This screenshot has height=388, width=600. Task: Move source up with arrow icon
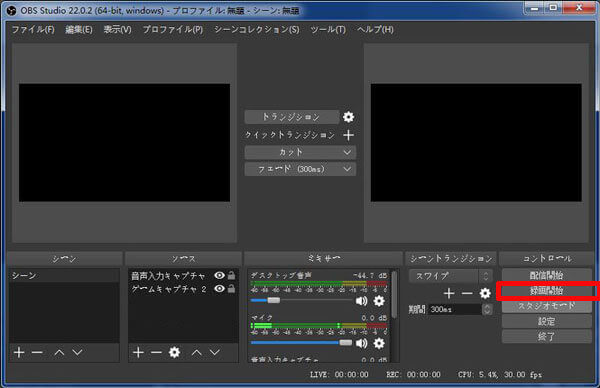tap(197, 352)
